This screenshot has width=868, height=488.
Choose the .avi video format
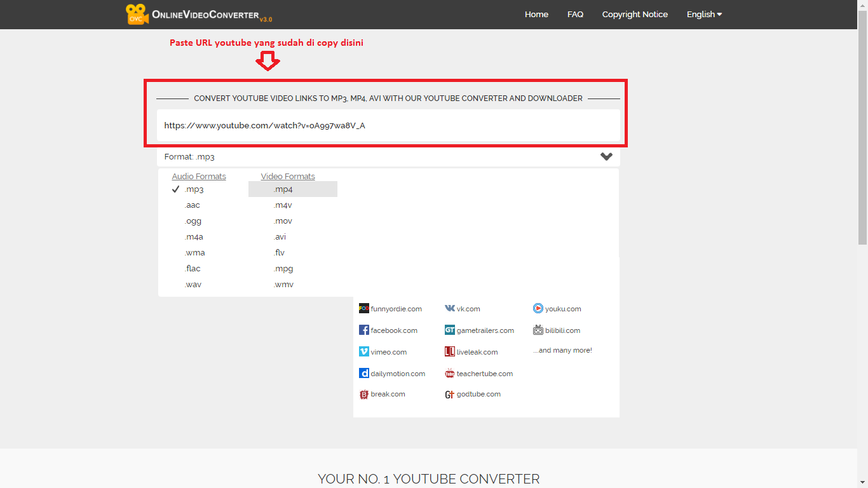pyautogui.click(x=280, y=237)
